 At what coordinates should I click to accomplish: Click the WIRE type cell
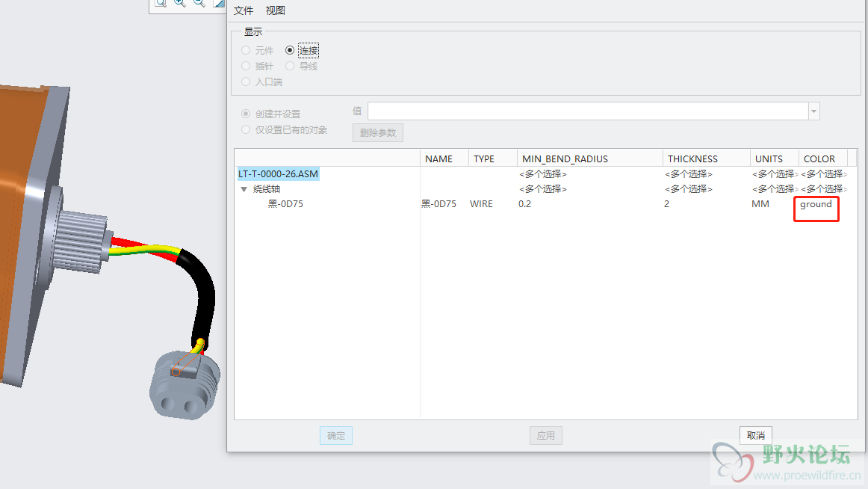(x=481, y=204)
